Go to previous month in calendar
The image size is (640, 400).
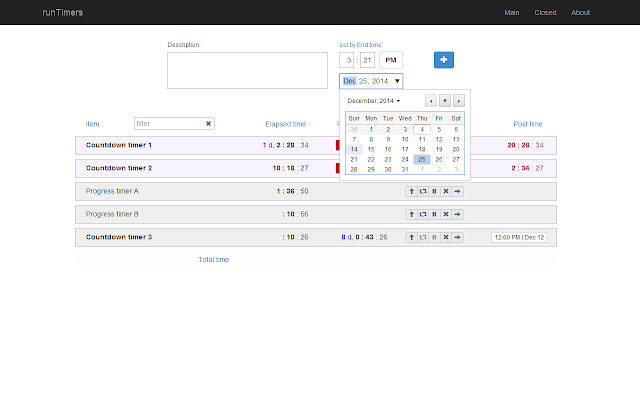(431, 101)
